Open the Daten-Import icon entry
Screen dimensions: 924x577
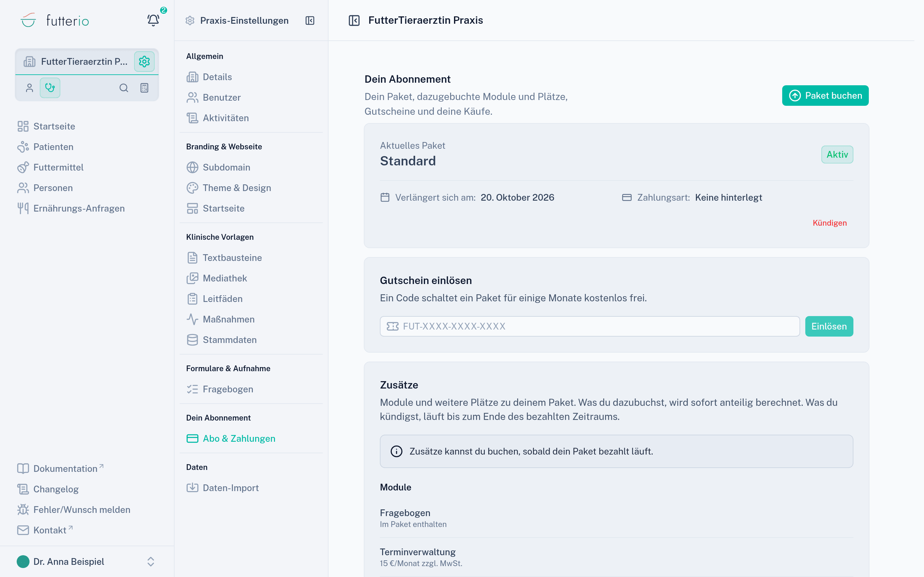pos(193,488)
